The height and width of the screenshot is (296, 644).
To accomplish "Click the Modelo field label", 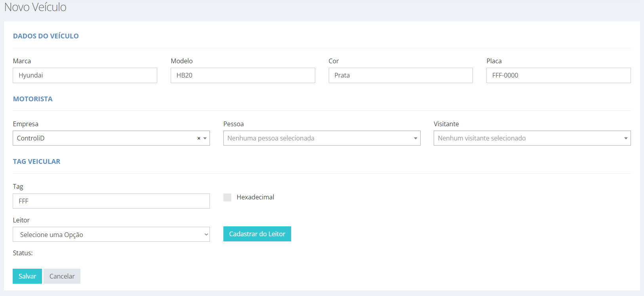I will coord(182,61).
